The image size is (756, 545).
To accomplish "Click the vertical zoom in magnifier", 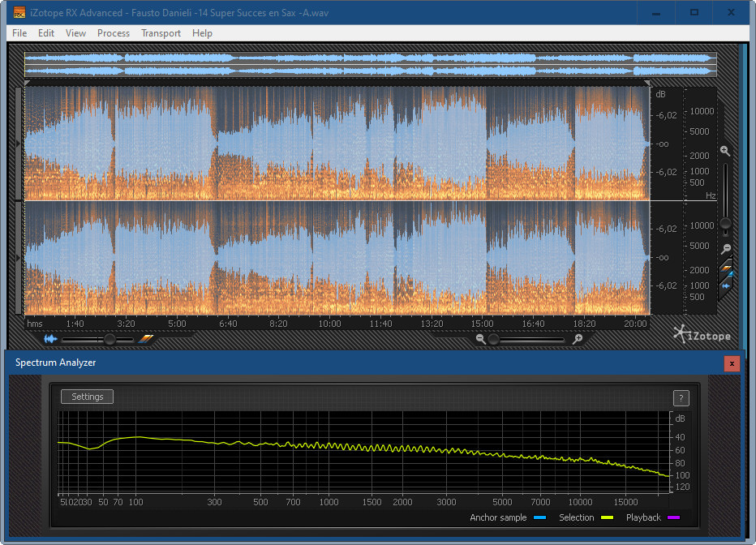I will point(725,151).
